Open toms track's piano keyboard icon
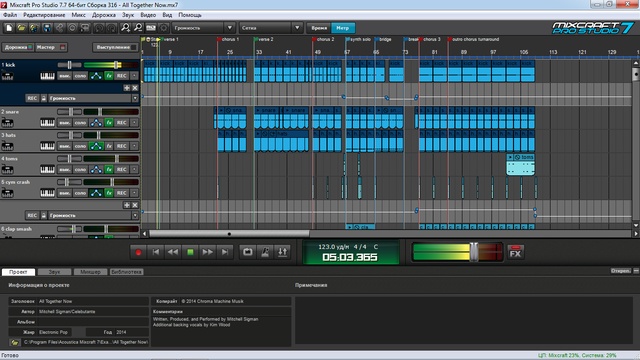 coord(47,169)
